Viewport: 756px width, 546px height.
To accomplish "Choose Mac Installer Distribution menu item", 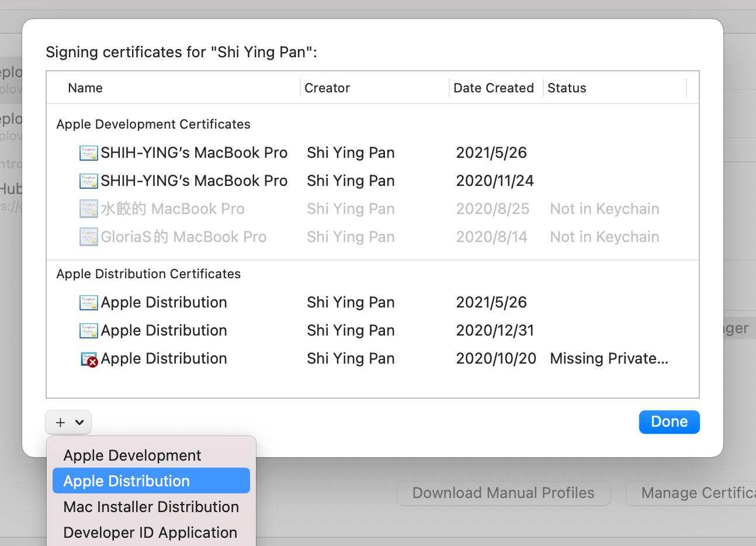I will pyautogui.click(x=151, y=507).
